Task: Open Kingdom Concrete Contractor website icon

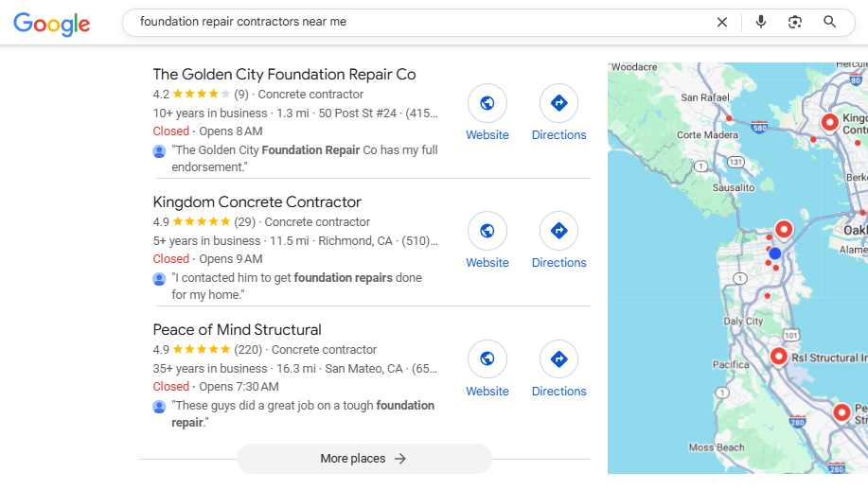Action: 487,231
